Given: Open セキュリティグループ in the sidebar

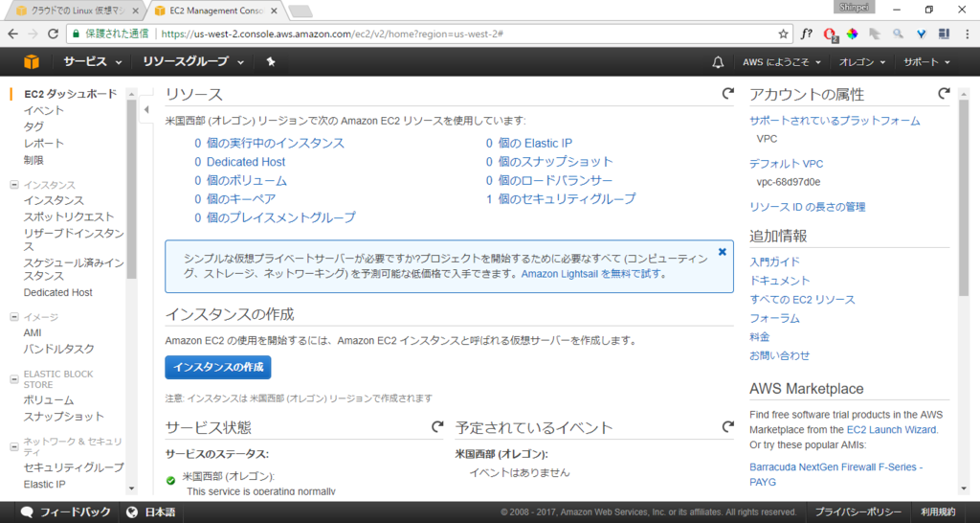Looking at the screenshot, I should coord(74,467).
